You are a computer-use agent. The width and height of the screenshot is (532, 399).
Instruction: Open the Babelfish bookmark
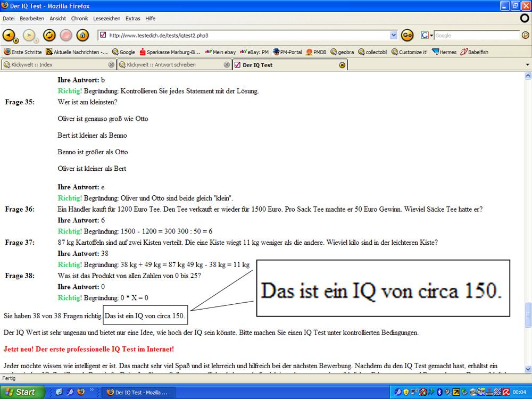click(x=474, y=52)
